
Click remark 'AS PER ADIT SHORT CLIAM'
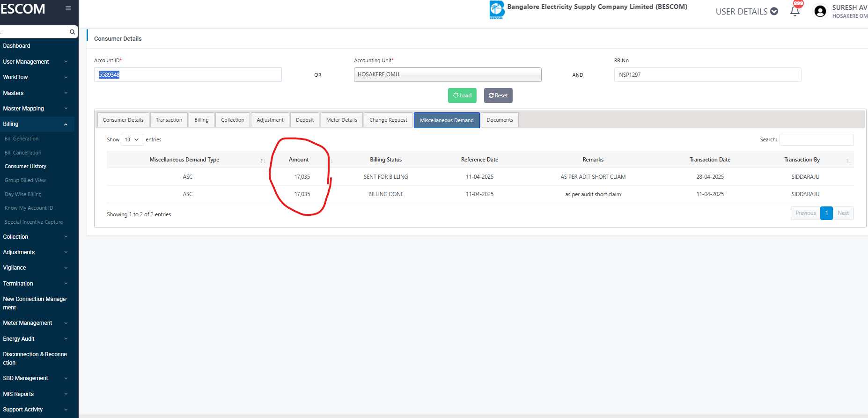593,177
